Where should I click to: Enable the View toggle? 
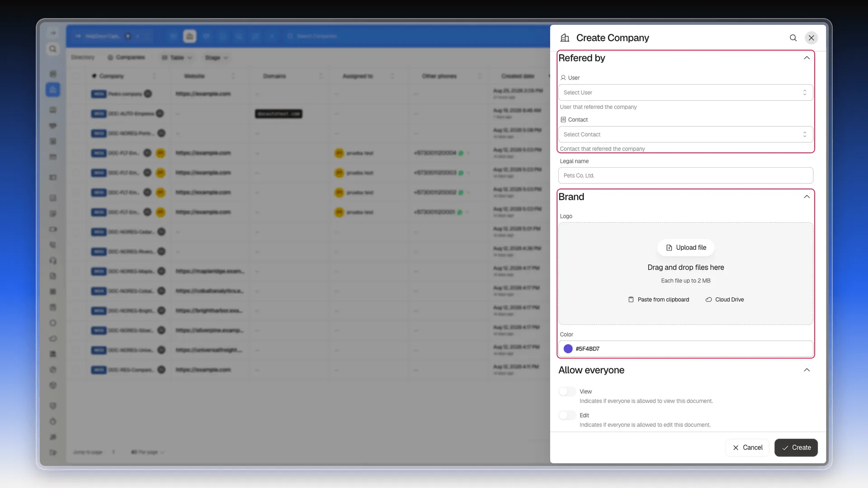(567, 392)
